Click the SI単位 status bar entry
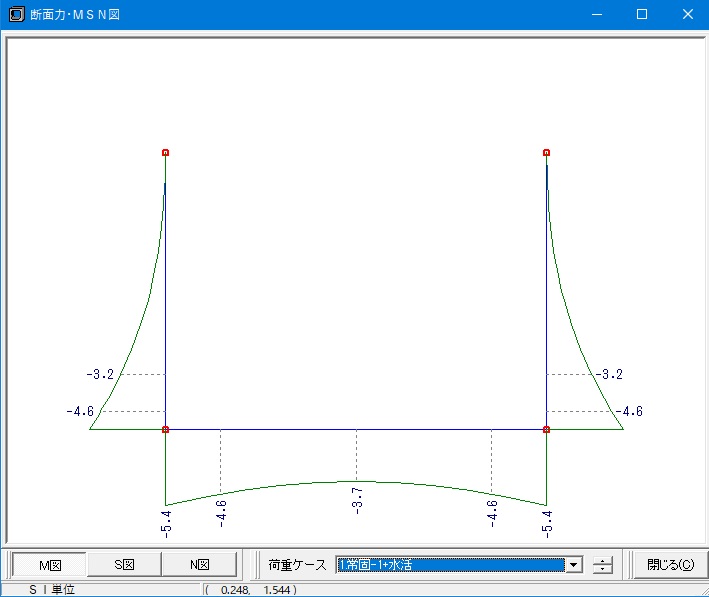This screenshot has height=597, width=709. tap(52, 590)
